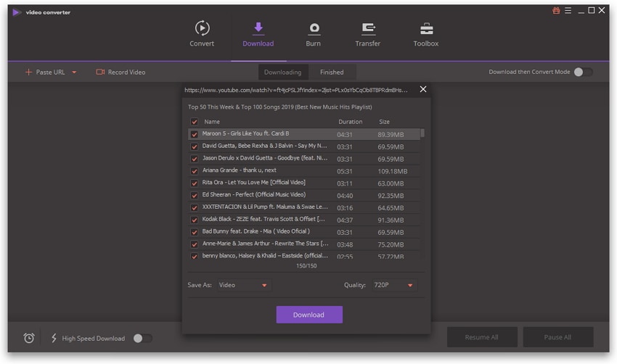Click the 04:40 duration value

(x=345, y=196)
